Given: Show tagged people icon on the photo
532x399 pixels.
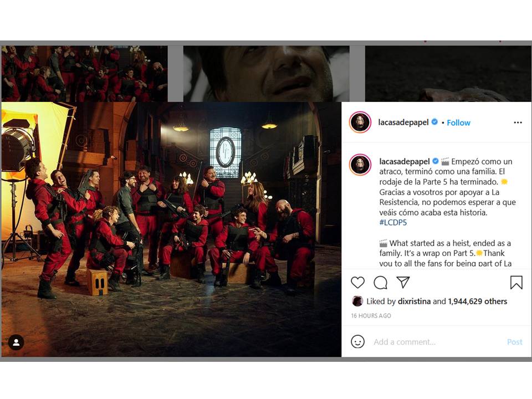Looking at the screenshot, I should pyautogui.click(x=16, y=342).
